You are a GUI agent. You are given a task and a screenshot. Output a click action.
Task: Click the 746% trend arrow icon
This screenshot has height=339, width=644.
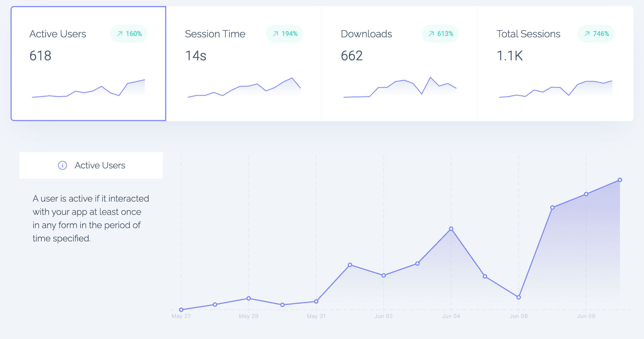(587, 34)
